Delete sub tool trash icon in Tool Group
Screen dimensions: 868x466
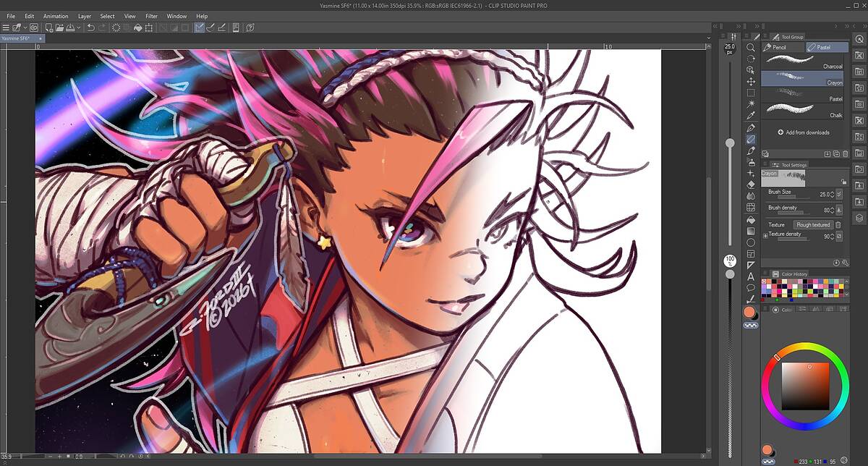pos(846,154)
